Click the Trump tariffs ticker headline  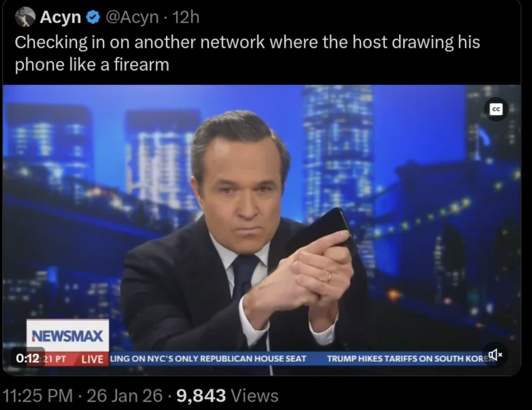coord(408,359)
